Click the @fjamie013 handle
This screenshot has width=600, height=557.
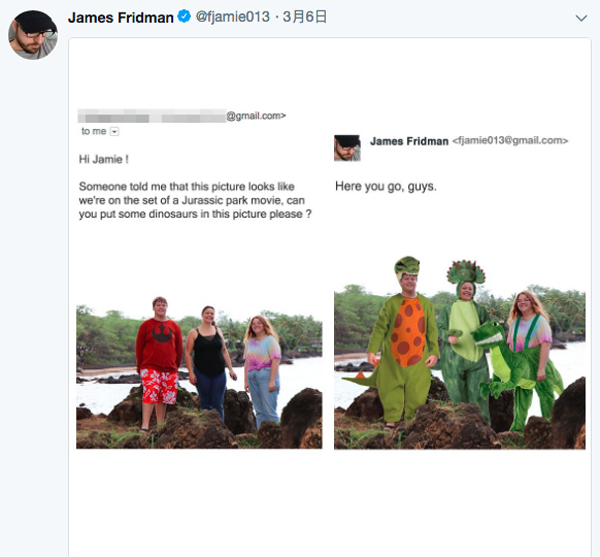click(x=232, y=17)
